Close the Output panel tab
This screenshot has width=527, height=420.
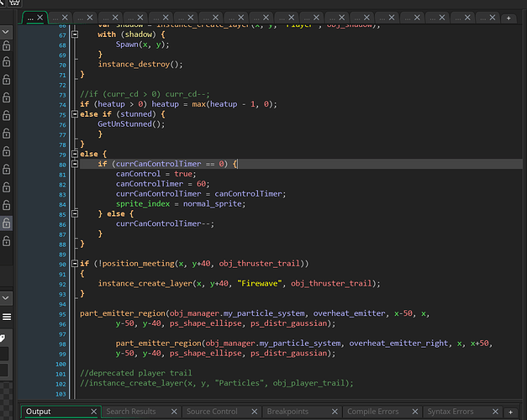click(x=94, y=412)
